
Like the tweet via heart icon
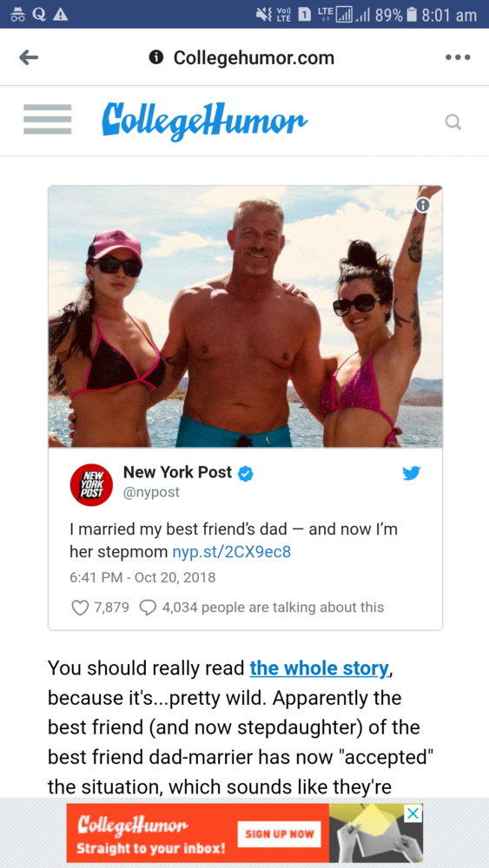pyautogui.click(x=80, y=608)
